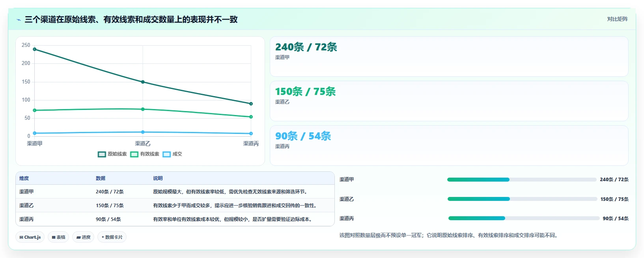Click the 渠道甲 progress bar
The image size is (644, 258).
[x=522, y=180]
